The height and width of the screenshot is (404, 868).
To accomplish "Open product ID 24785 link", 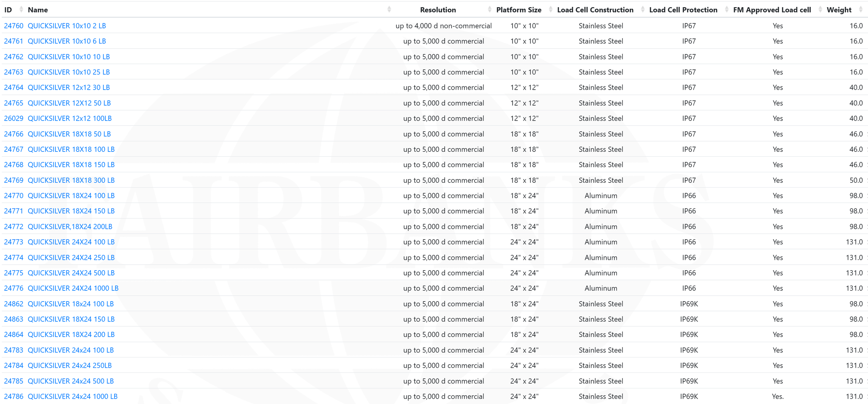I will coord(14,381).
